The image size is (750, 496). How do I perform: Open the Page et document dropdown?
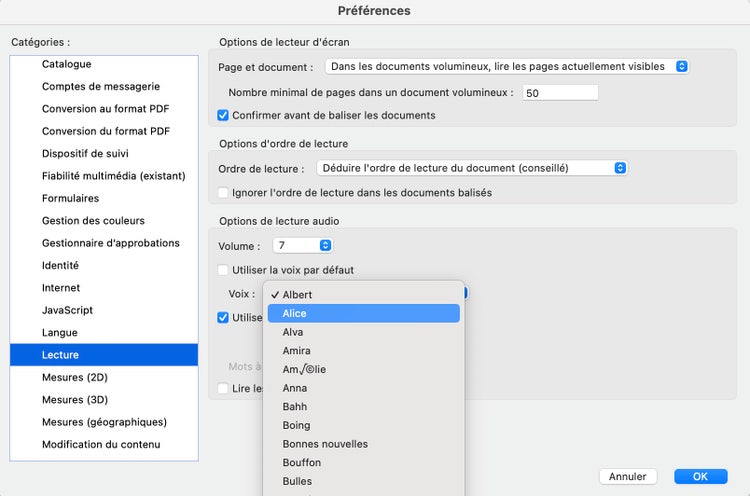(505, 67)
